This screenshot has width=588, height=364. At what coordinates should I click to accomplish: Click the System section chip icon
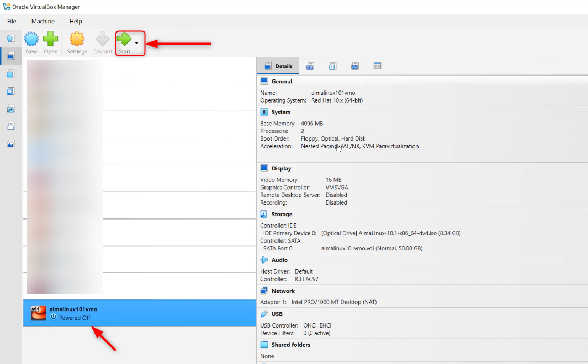pyautogui.click(x=264, y=112)
